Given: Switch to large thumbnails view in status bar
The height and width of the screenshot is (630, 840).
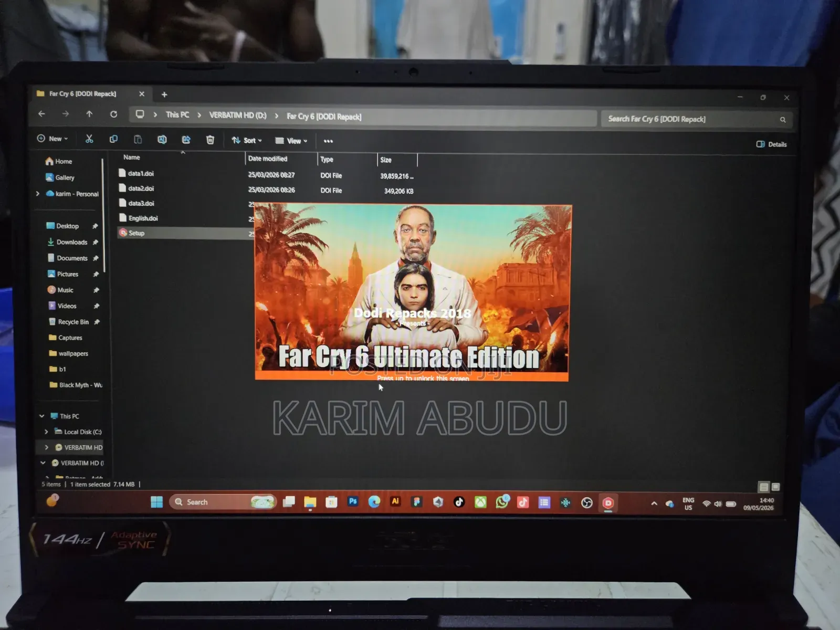Looking at the screenshot, I should coord(776,487).
